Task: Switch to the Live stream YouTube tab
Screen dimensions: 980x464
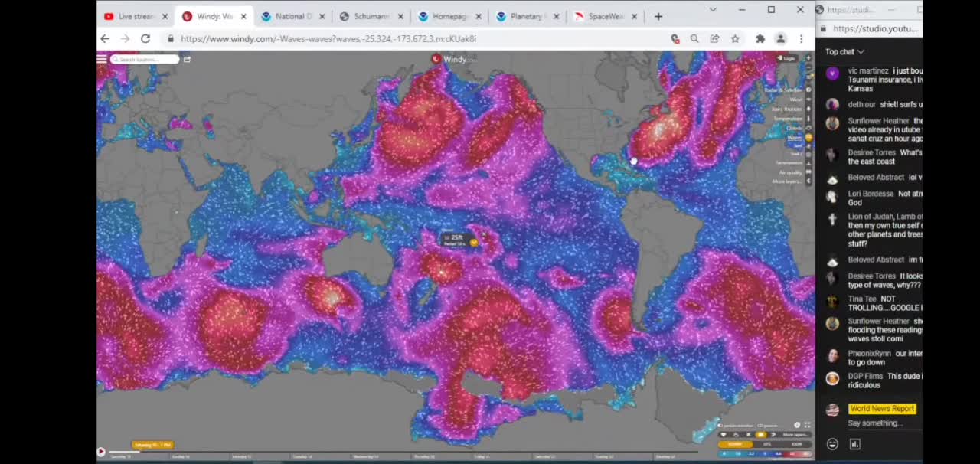Action: click(136, 16)
